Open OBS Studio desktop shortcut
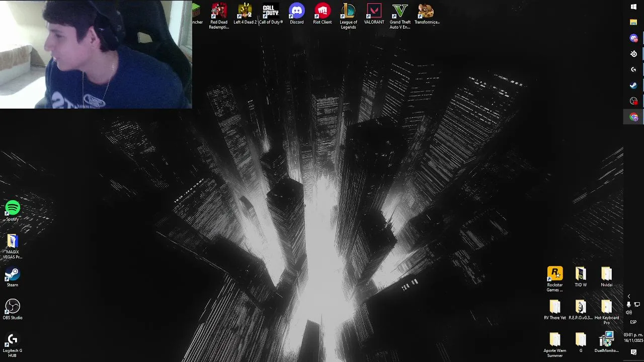Viewport: 644px width, 362px height. pos(13,310)
